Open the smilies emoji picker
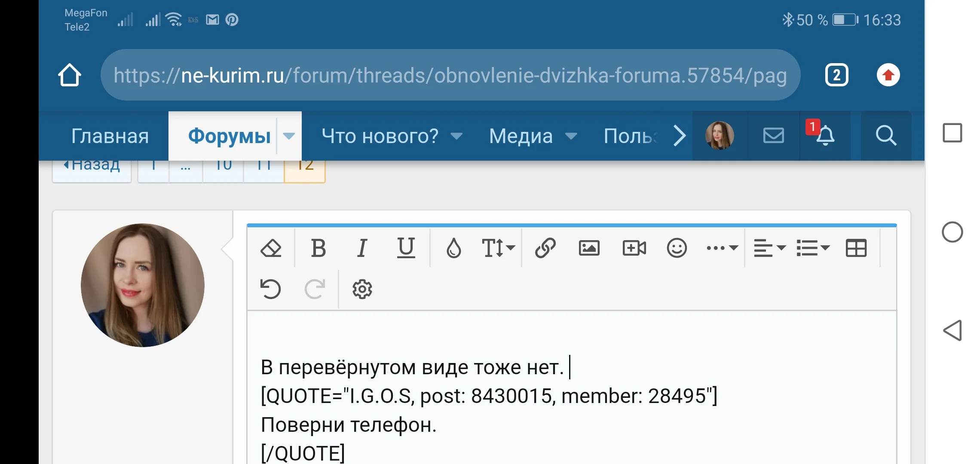Screen dimensions: 980x464 677,248
